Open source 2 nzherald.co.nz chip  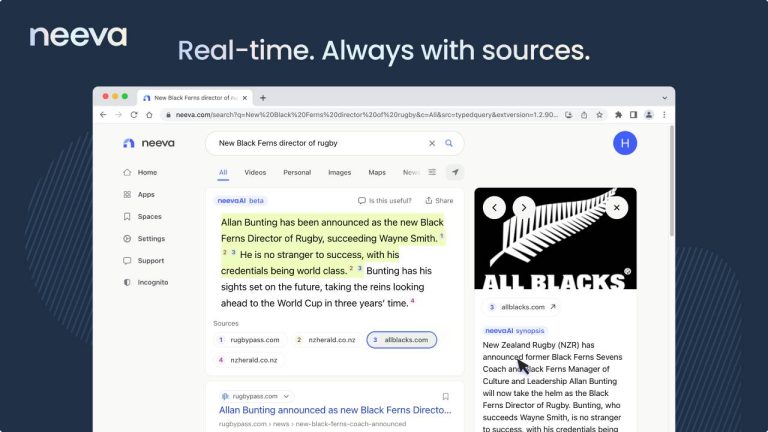point(326,339)
